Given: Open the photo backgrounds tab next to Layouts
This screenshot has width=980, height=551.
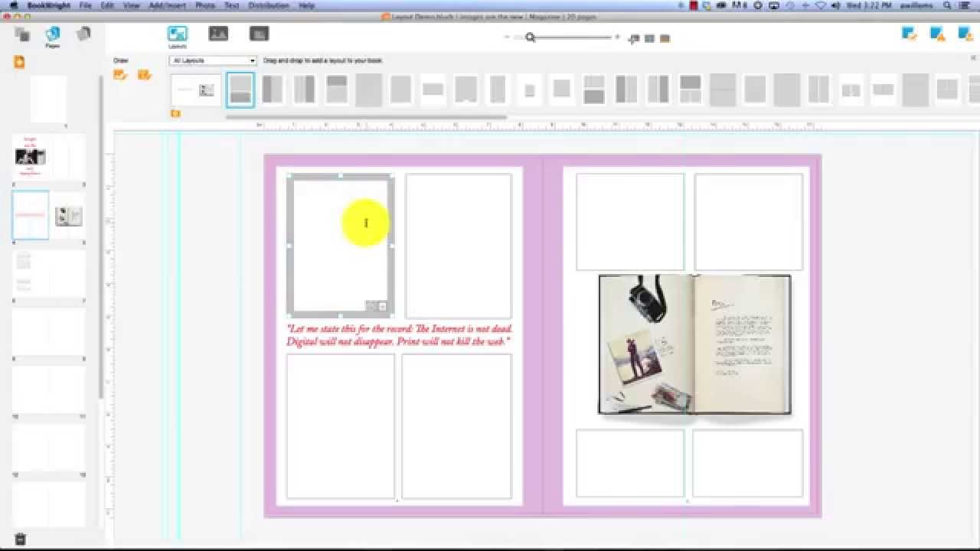Looking at the screenshot, I should click(218, 34).
